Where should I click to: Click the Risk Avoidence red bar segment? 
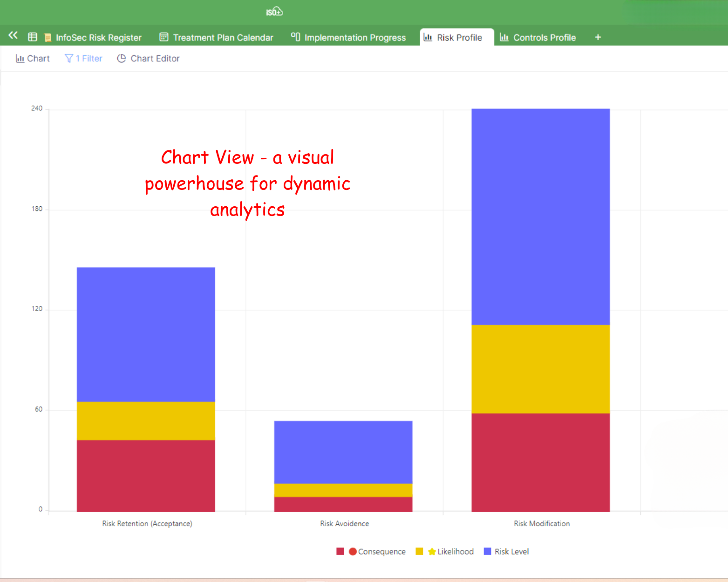click(x=343, y=504)
